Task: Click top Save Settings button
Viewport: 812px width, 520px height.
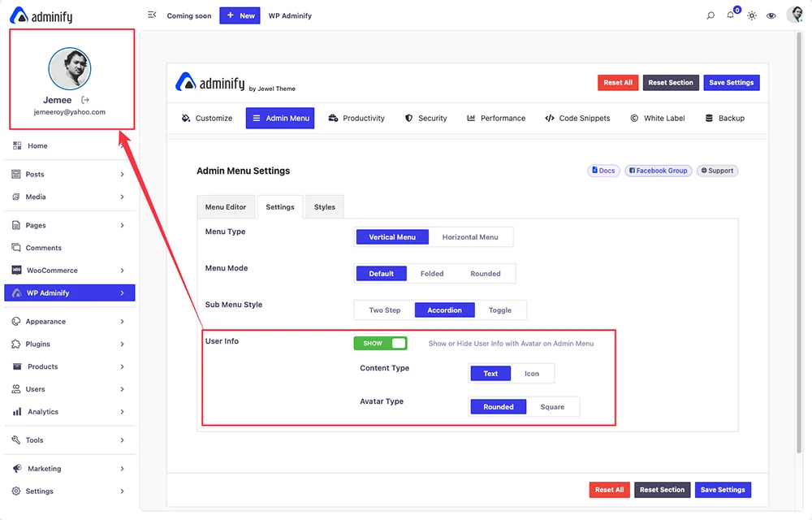Action: tap(732, 83)
